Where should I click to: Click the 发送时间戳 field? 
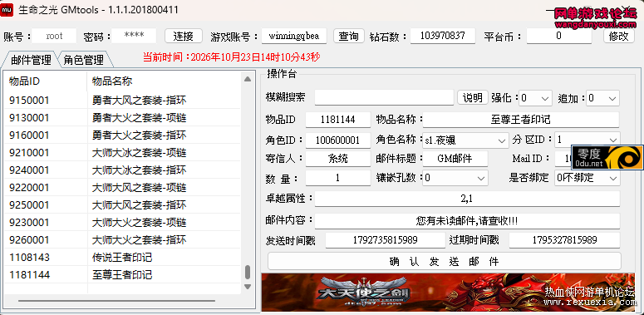click(x=386, y=240)
